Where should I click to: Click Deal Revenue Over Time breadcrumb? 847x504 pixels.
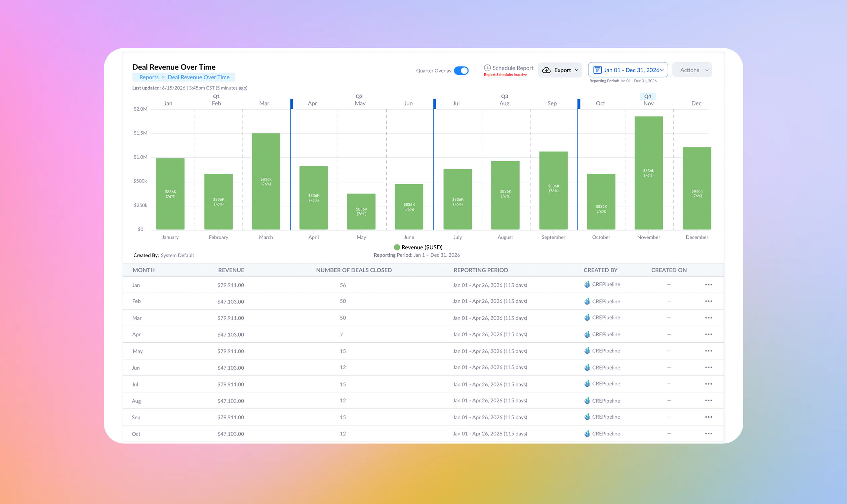point(199,77)
